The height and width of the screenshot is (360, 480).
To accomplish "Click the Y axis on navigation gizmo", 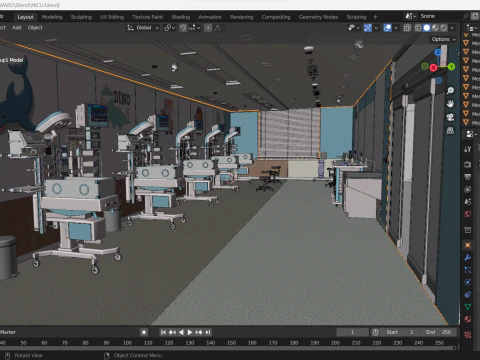I will 451,67.
